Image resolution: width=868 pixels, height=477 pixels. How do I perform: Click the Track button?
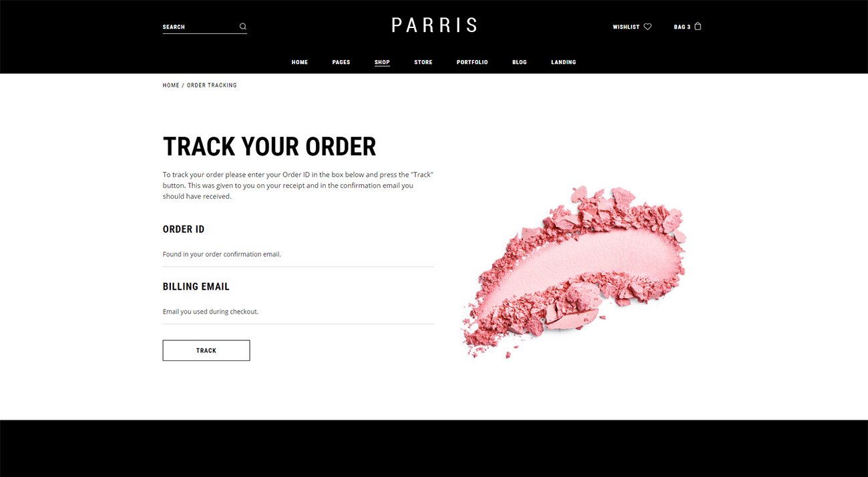click(x=206, y=350)
